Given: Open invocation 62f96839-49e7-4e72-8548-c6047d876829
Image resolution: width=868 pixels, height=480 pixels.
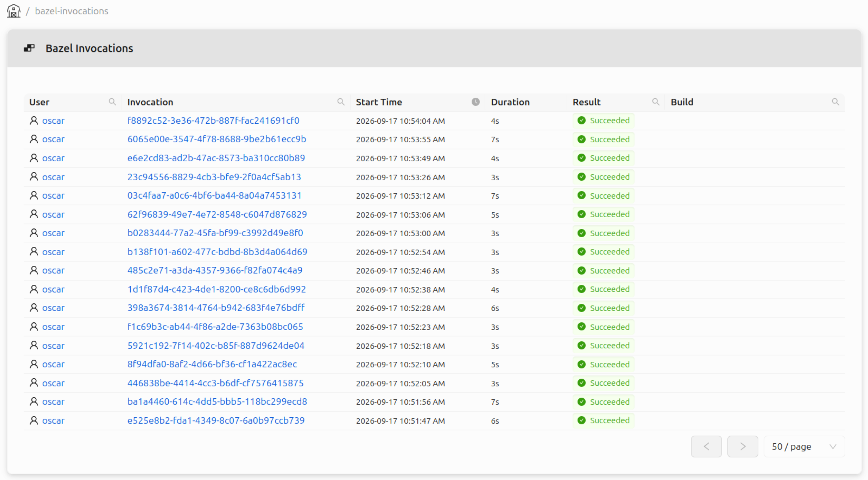Looking at the screenshot, I should [x=217, y=214].
